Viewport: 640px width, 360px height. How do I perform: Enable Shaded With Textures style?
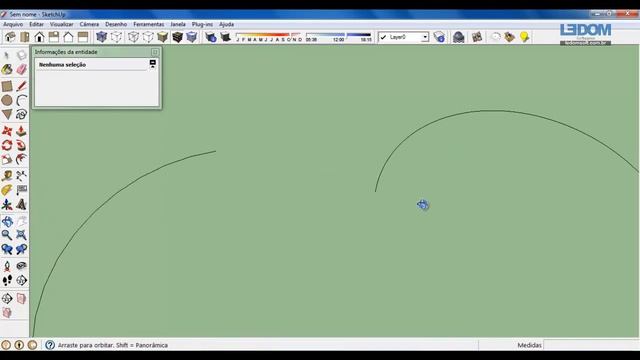[x=177, y=37]
